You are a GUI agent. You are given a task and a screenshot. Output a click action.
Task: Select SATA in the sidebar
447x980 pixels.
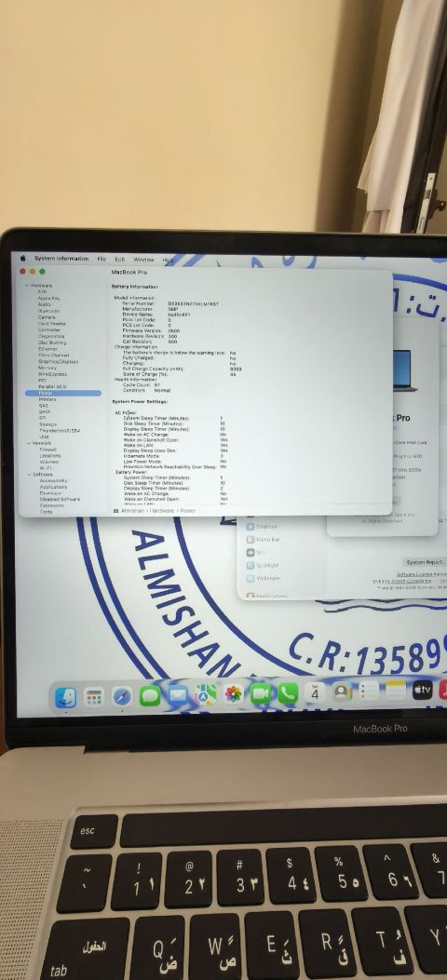click(44, 412)
